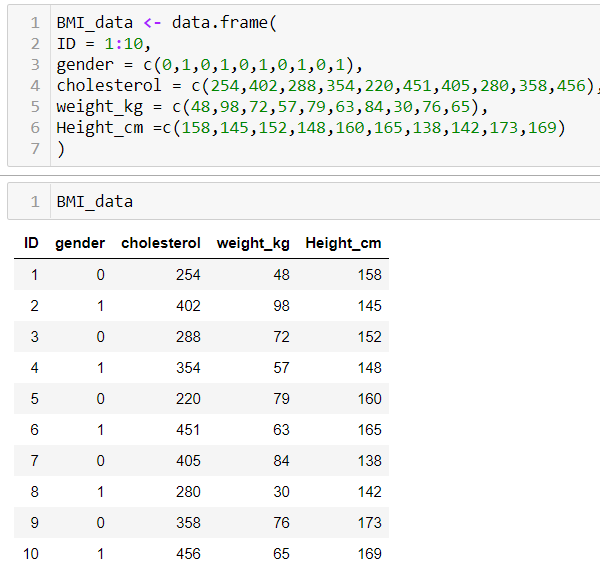Click weight value 98 in row 2
The width and height of the screenshot is (600, 568).
tap(281, 306)
